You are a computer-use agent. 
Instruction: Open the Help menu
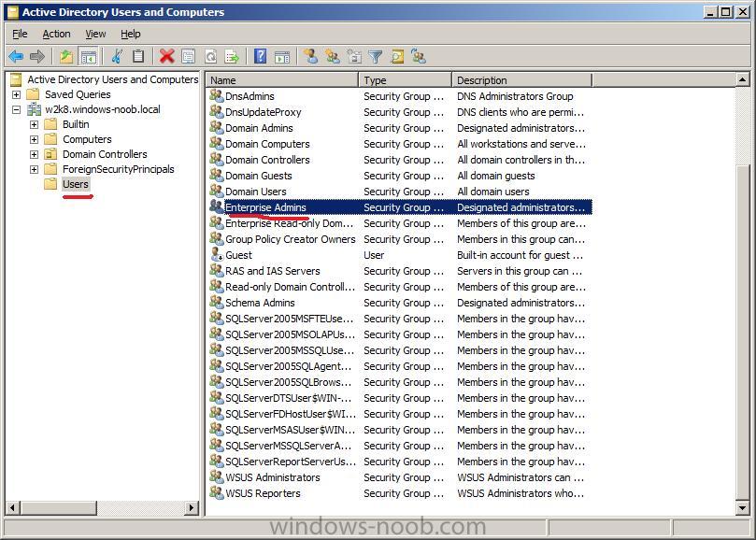pyautogui.click(x=130, y=34)
